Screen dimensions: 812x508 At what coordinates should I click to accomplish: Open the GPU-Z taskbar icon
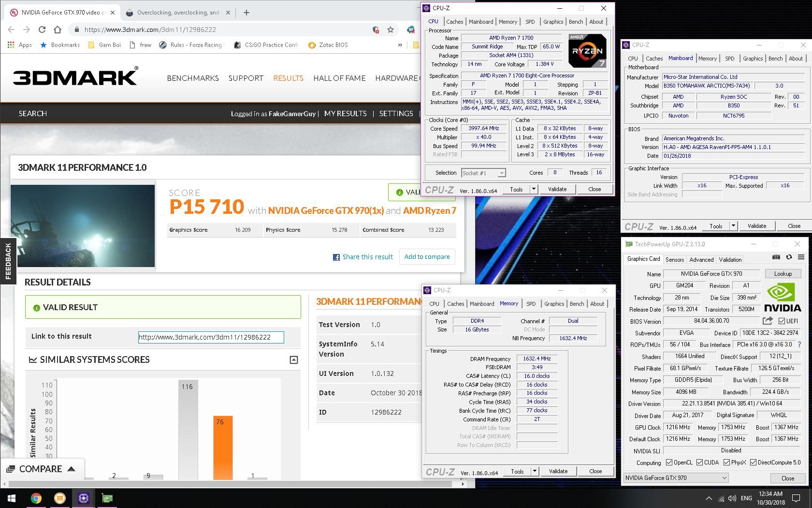(x=107, y=498)
